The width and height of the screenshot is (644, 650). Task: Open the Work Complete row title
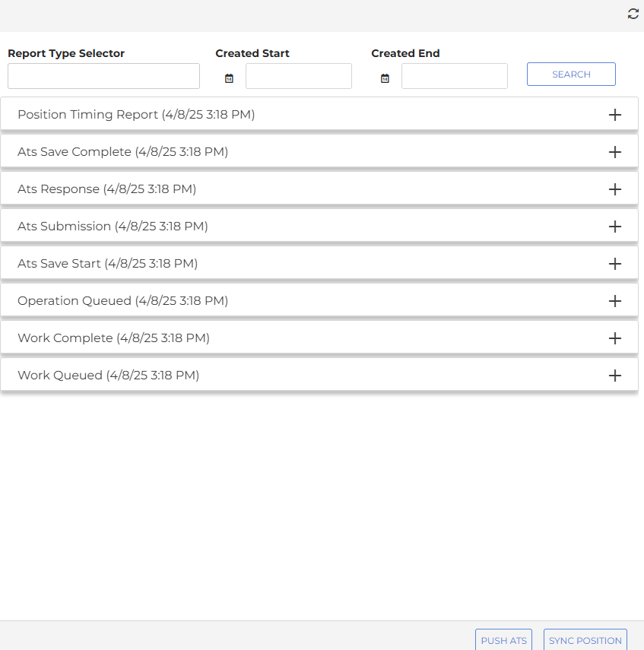click(x=113, y=338)
